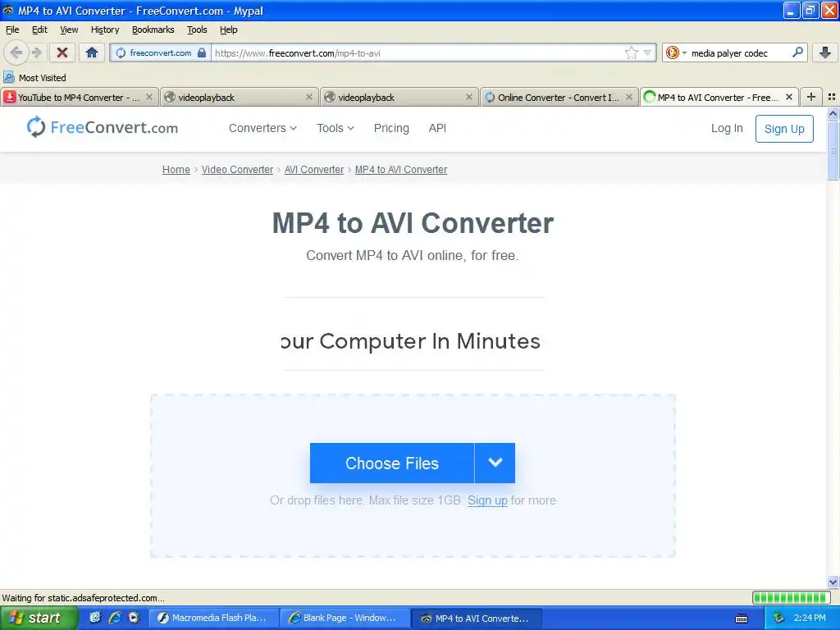Click the Choose Files button

tap(392, 463)
